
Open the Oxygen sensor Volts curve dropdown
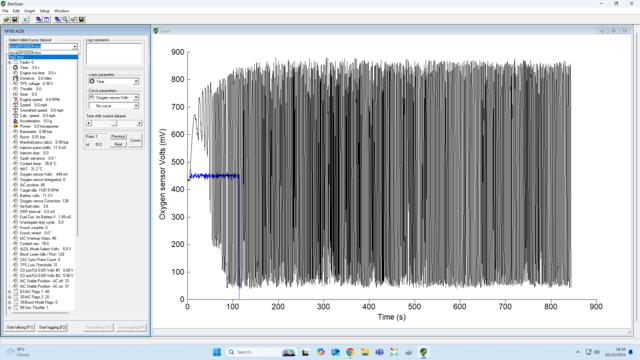136,98
